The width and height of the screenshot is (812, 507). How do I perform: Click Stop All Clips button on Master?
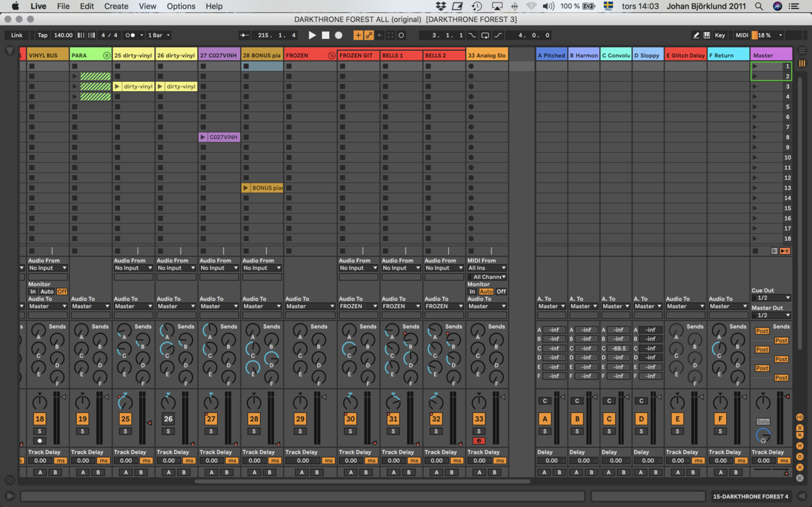pos(755,251)
